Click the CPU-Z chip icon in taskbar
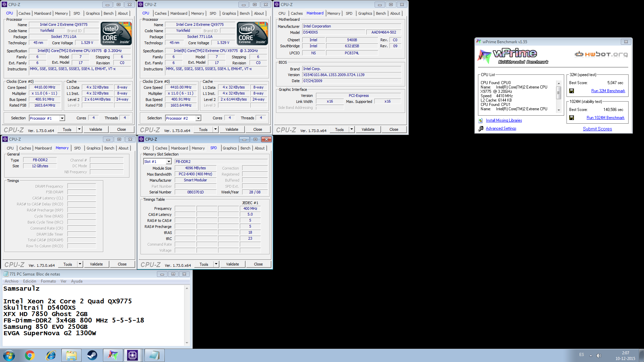This screenshot has height=362, width=644. (x=132, y=355)
